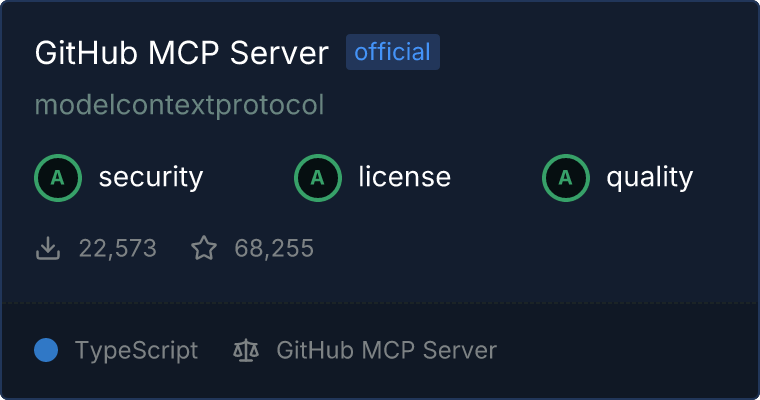Screen dimensions: 760x400
Task: Click the balance scale license icon
Action: [x=246, y=351]
